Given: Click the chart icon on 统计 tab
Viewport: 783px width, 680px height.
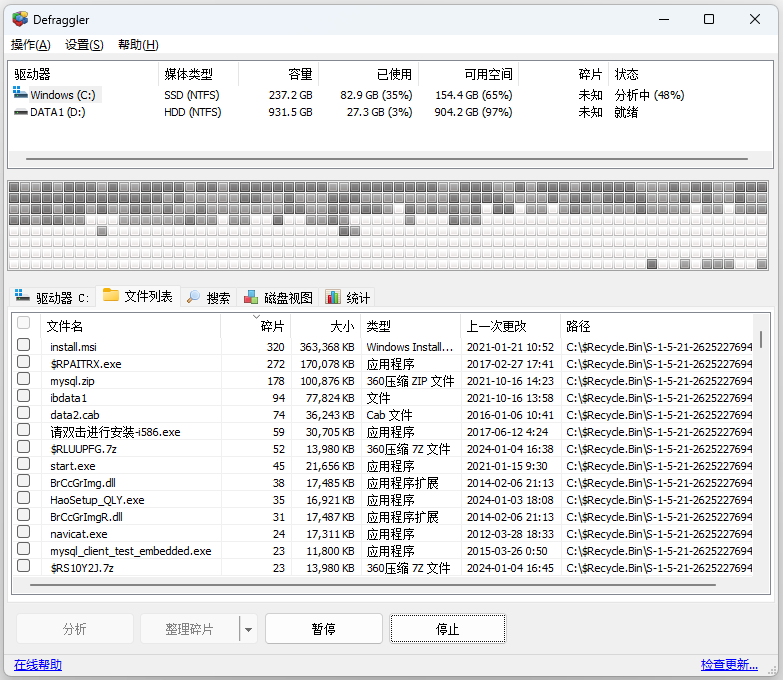Looking at the screenshot, I should point(333,297).
